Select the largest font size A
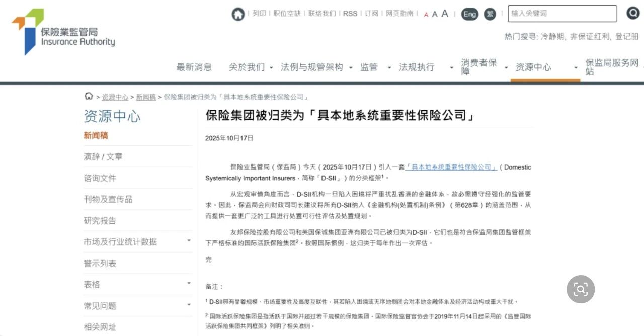The image size is (644, 336). pos(445,14)
